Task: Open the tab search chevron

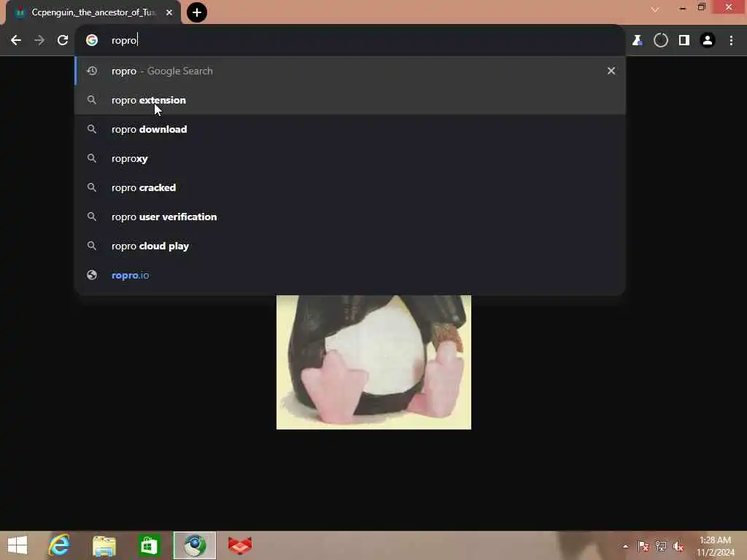Action: pyautogui.click(x=655, y=9)
